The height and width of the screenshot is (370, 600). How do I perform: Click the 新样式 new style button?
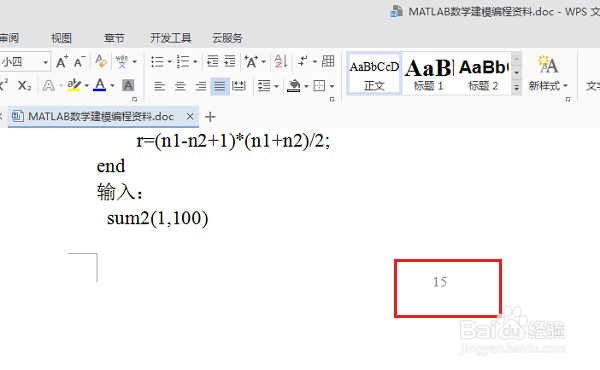click(x=548, y=73)
